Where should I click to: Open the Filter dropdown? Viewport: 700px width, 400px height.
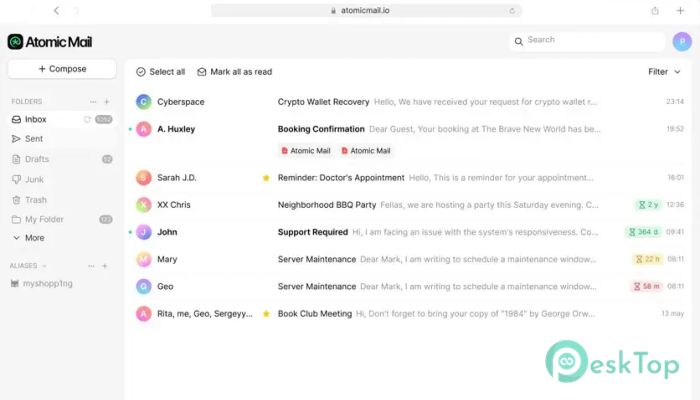664,72
